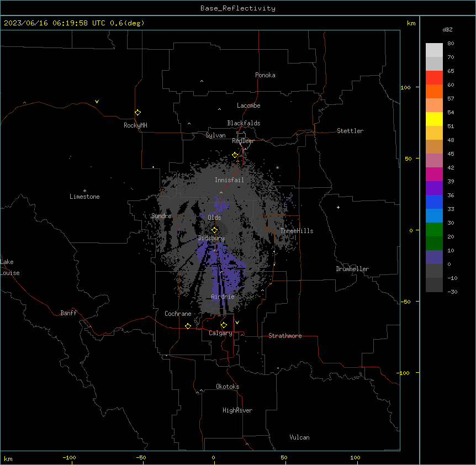
Task: Select the HighRiver label
Action: tap(237, 410)
